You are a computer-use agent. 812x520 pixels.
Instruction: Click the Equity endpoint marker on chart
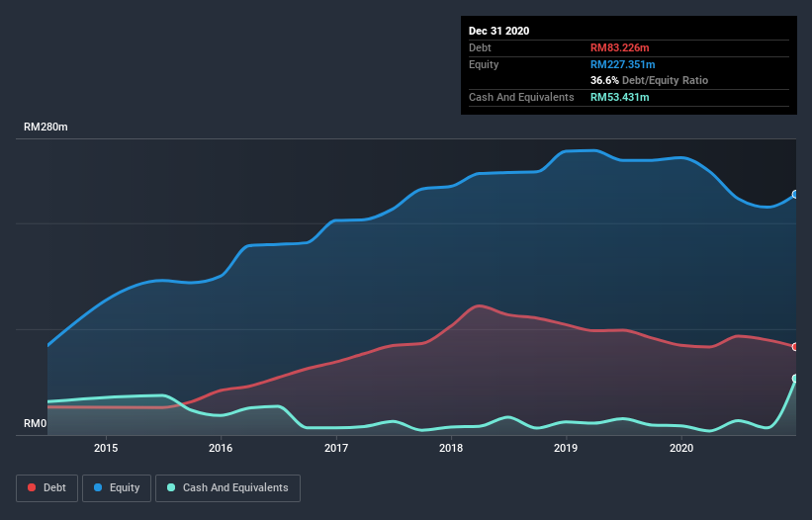point(795,195)
